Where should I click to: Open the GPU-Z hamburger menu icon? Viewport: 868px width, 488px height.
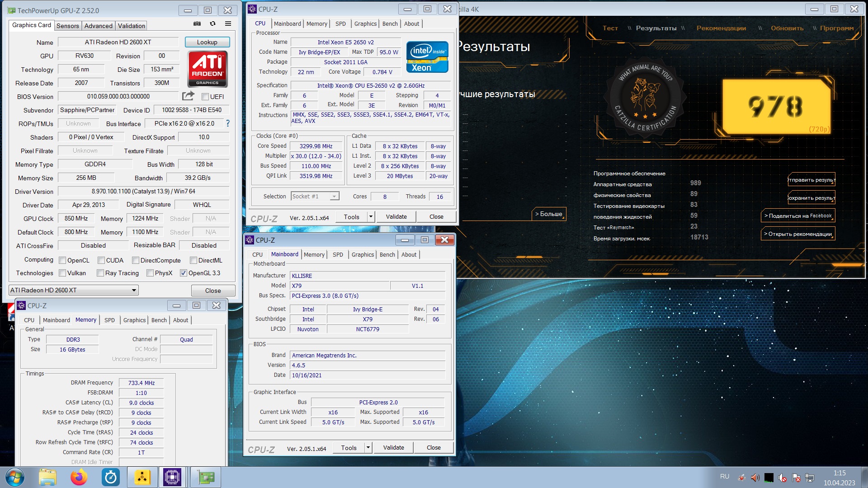click(228, 23)
